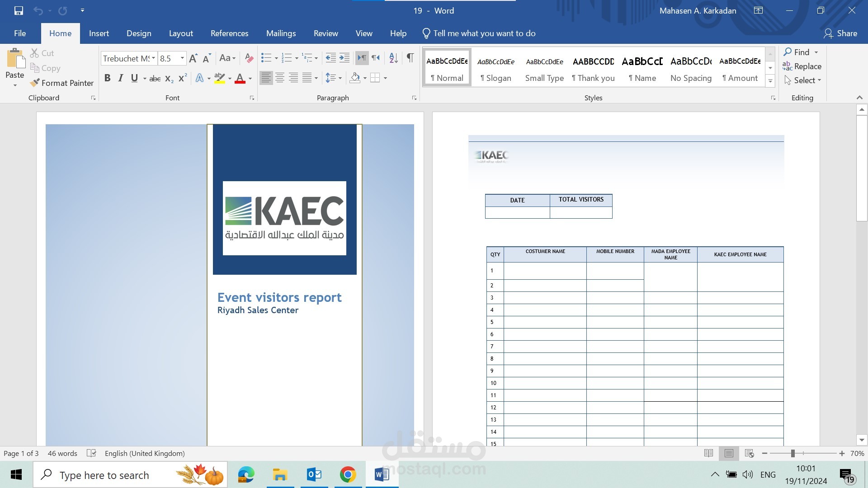This screenshot has height=488, width=868.
Task: Toggle Superscript text formatting
Action: pos(182,78)
